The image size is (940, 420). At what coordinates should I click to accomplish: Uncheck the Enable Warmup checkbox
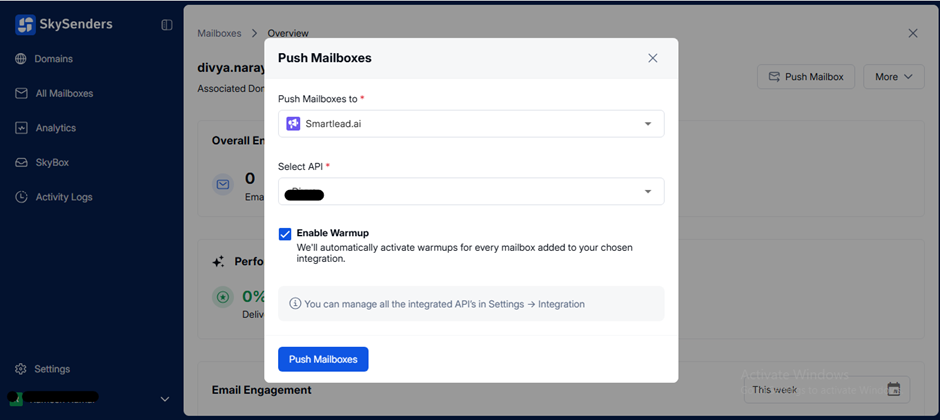tap(285, 234)
